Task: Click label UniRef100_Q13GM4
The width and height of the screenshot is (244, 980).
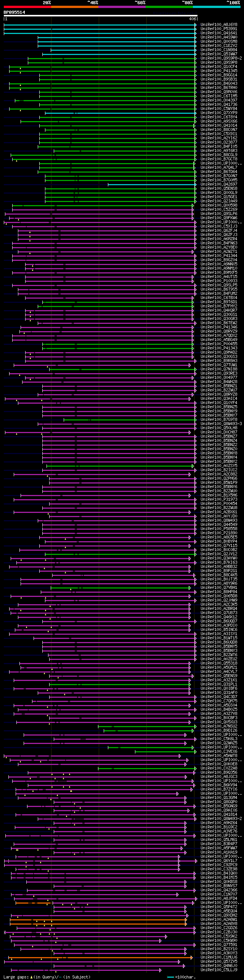Action: tap(219, 798)
